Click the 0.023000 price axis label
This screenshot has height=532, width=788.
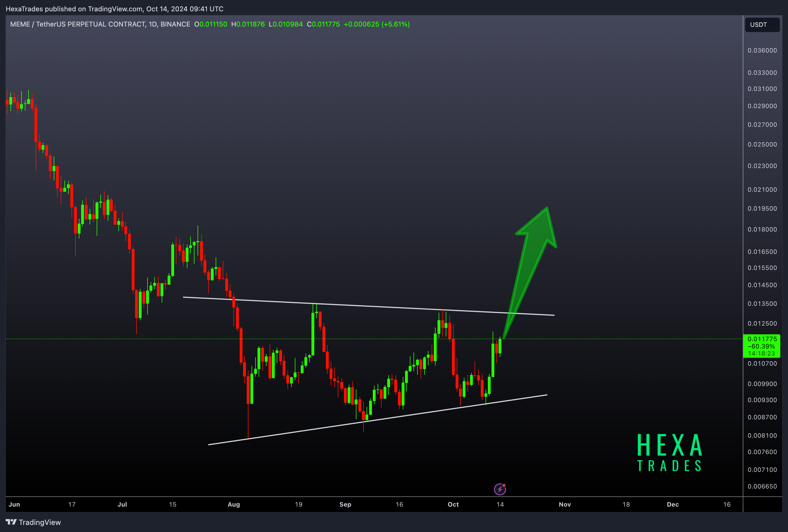[762, 166]
